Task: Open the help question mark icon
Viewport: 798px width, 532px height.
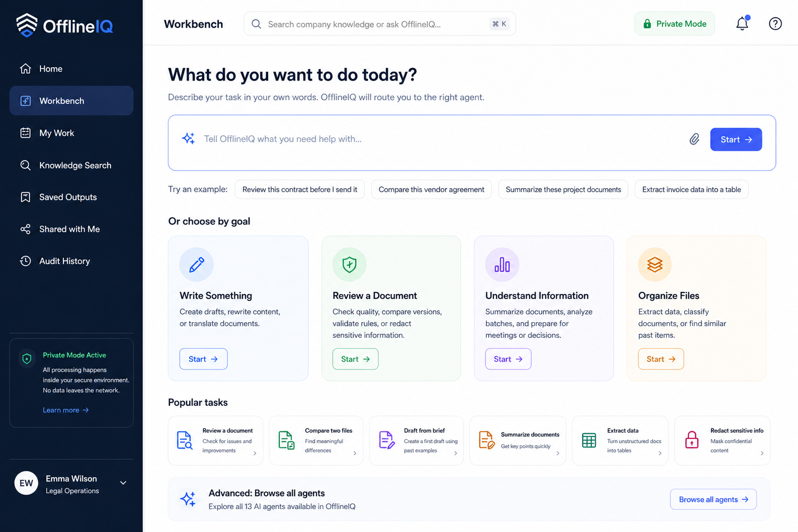Action: tap(775, 23)
